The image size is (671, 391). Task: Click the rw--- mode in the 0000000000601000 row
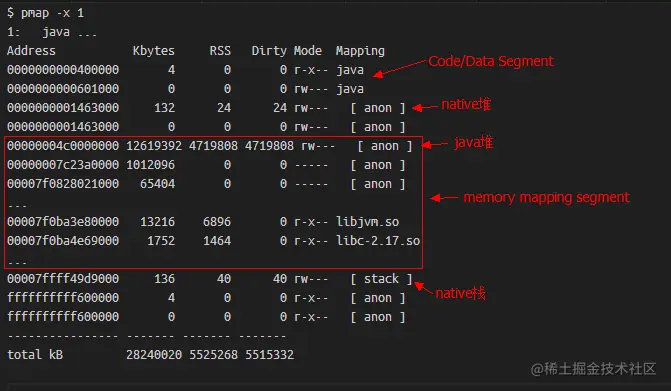click(311, 89)
